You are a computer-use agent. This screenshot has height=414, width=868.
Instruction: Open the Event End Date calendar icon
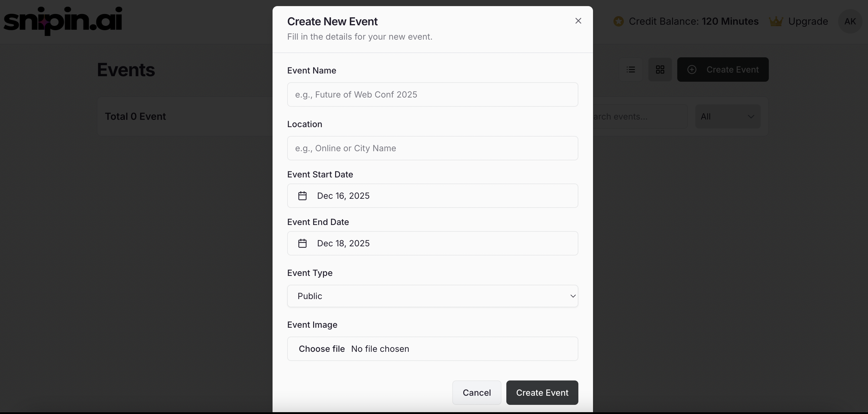click(x=302, y=243)
